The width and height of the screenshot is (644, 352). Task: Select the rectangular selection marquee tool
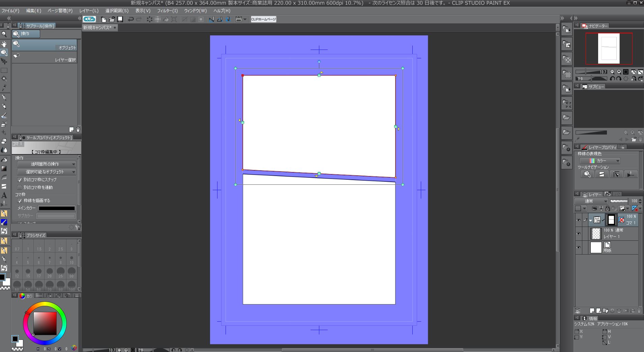pos(4,70)
